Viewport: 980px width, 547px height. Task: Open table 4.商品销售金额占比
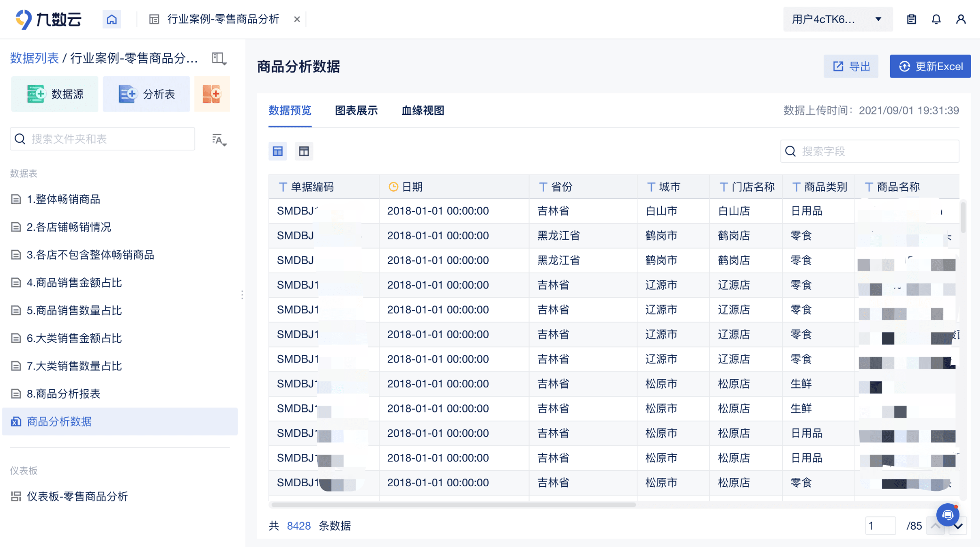(x=74, y=282)
